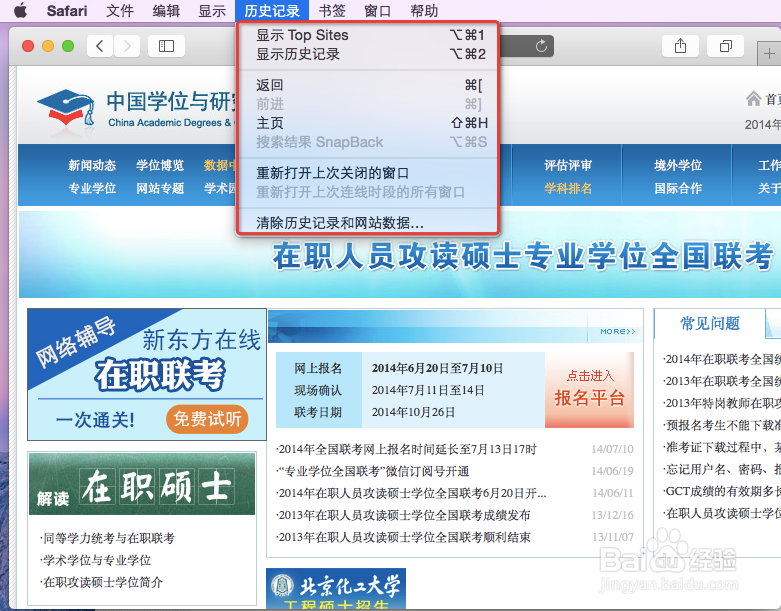This screenshot has height=611, width=781.
Task: Open the 帮助 menu
Action: click(424, 10)
